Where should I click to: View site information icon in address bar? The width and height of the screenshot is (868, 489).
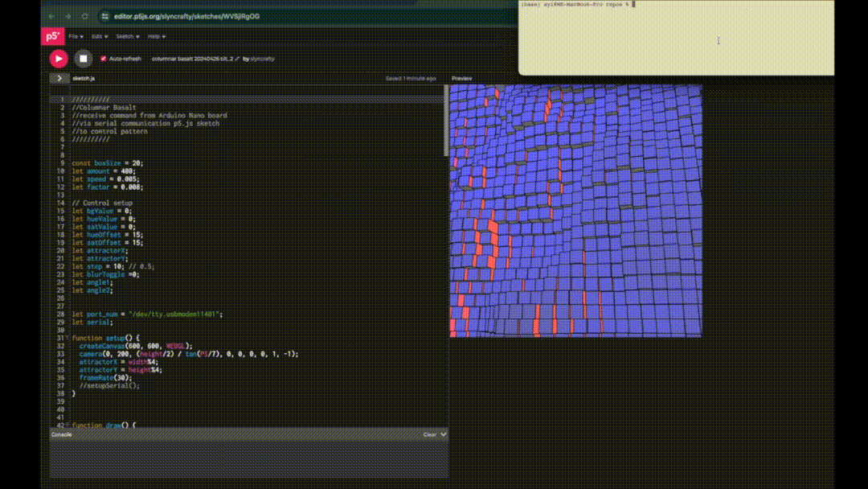pyautogui.click(x=104, y=16)
